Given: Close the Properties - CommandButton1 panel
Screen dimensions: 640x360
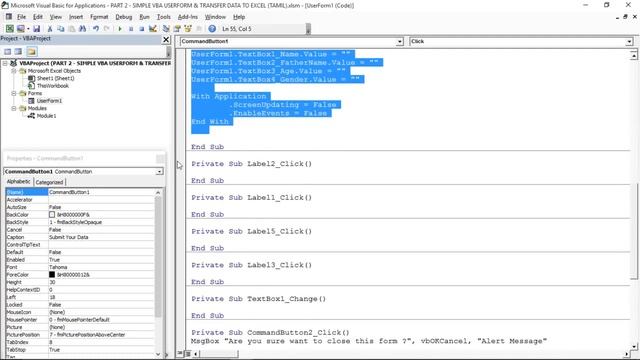Looking at the screenshot, I should (x=160, y=158).
